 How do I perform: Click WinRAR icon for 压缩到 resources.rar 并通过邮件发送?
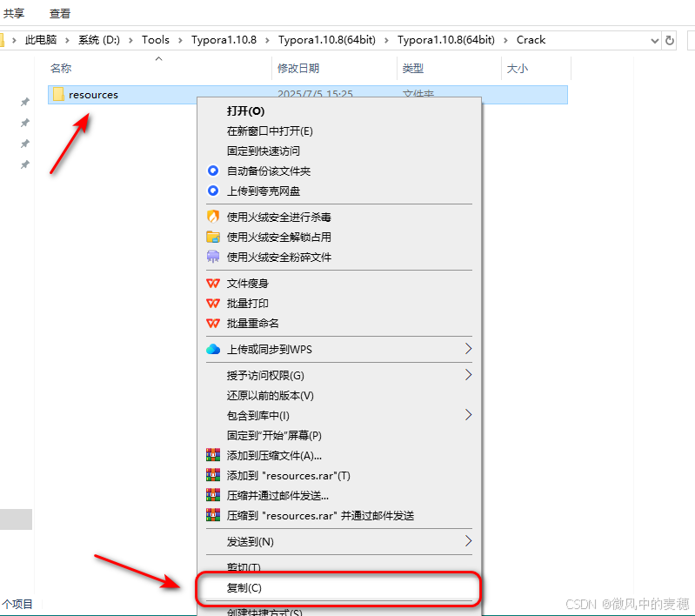(213, 515)
